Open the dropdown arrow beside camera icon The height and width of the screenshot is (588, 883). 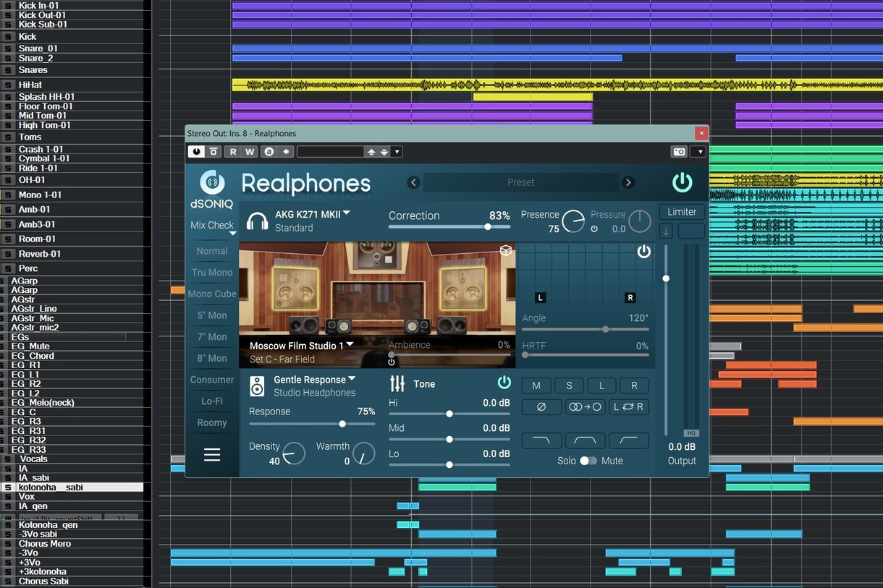[x=698, y=152]
